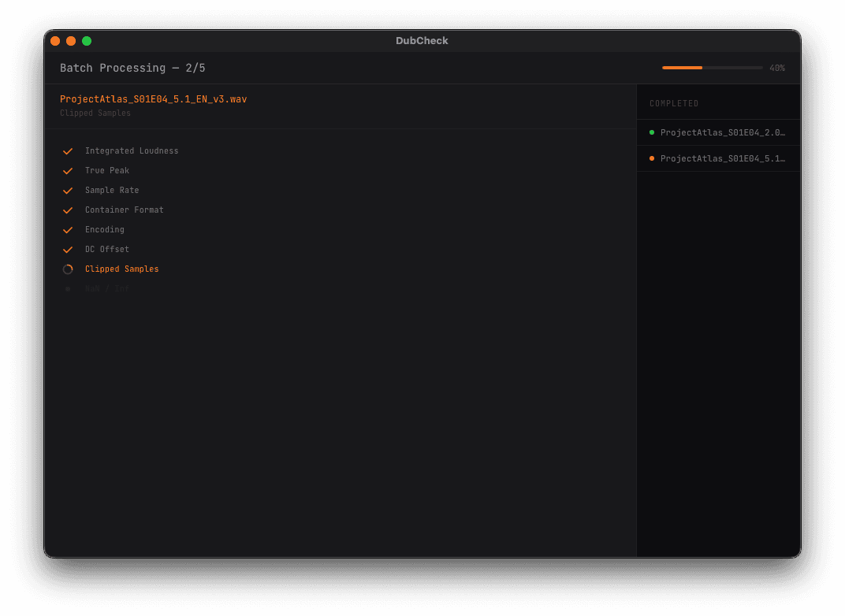
Task: Select the DC Offset check row
Action: [x=341, y=249]
